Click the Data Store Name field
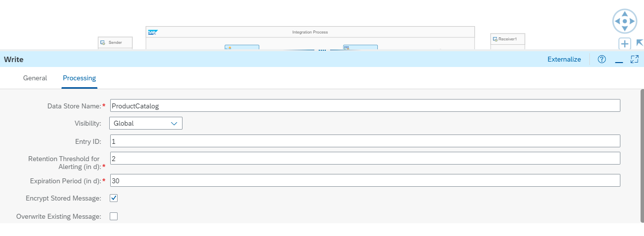The width and height of the screenshot is (644, 236). pyautogui.click(x=365, y=105)
